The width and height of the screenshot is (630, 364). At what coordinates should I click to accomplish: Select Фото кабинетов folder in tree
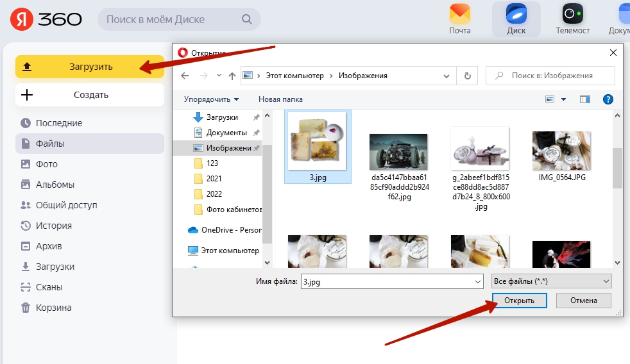click(x=227, y=210)
